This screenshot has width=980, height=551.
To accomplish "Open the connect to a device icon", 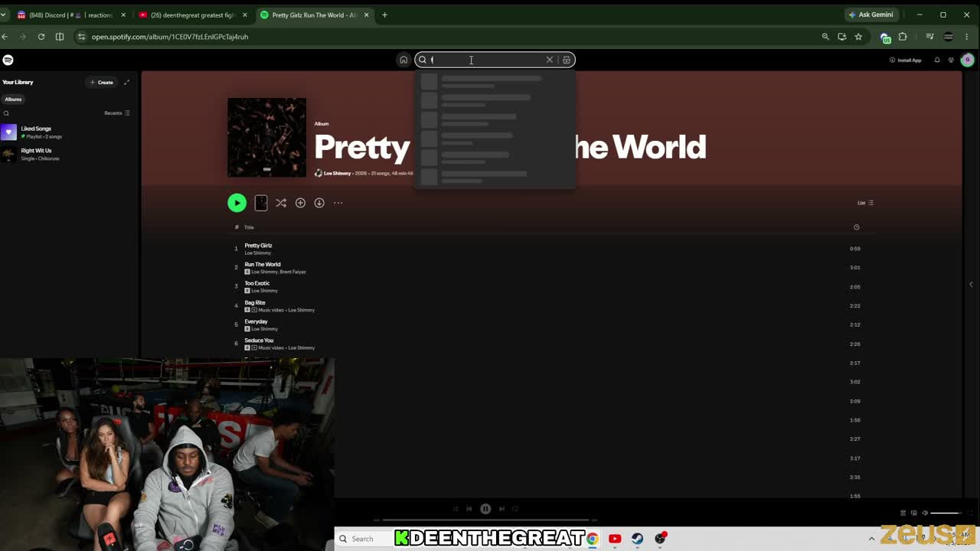I will point(913,513).
